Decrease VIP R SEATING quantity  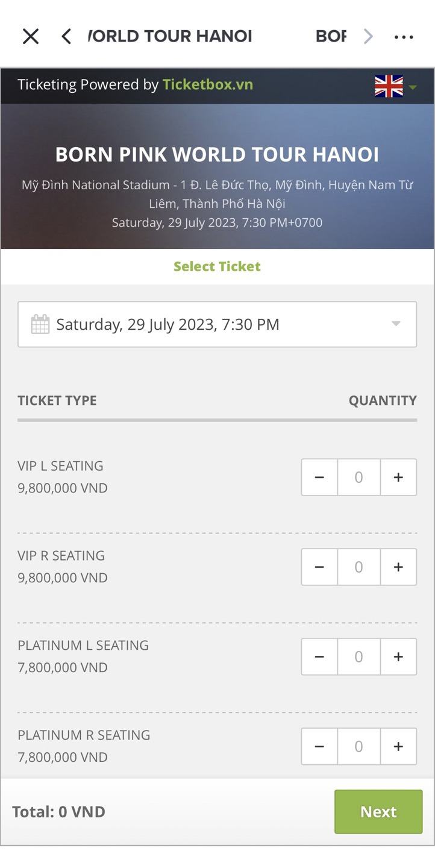[319, 567]
